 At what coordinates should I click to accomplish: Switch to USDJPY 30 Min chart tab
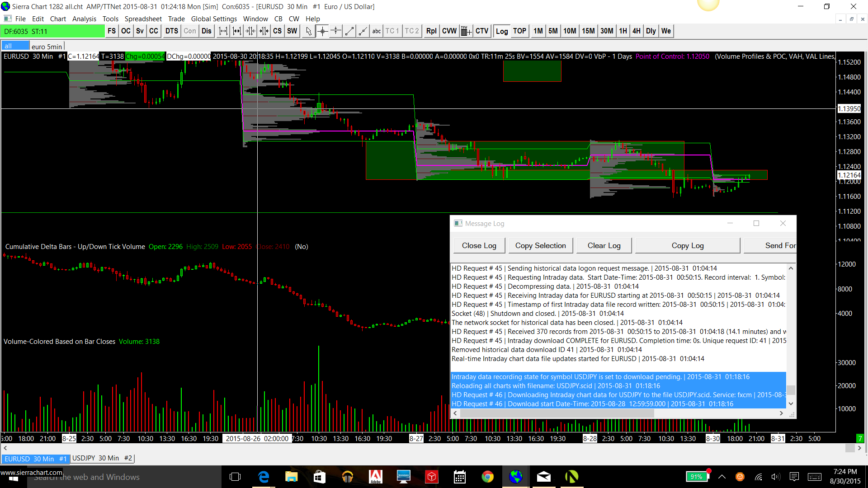coord(102,458)
